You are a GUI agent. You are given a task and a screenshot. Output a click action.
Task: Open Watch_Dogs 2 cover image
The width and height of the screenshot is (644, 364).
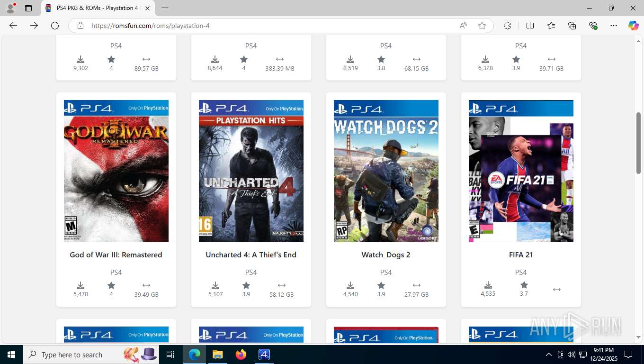tap(386, 171)
